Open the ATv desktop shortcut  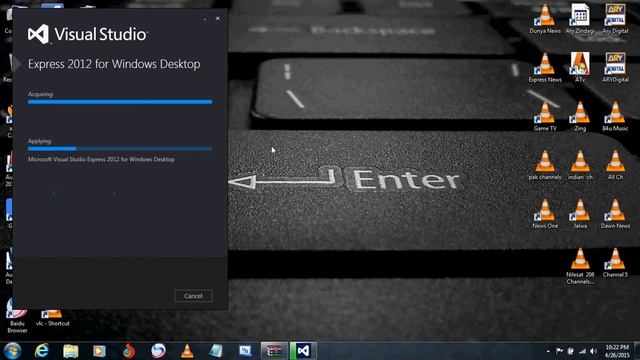580,68
